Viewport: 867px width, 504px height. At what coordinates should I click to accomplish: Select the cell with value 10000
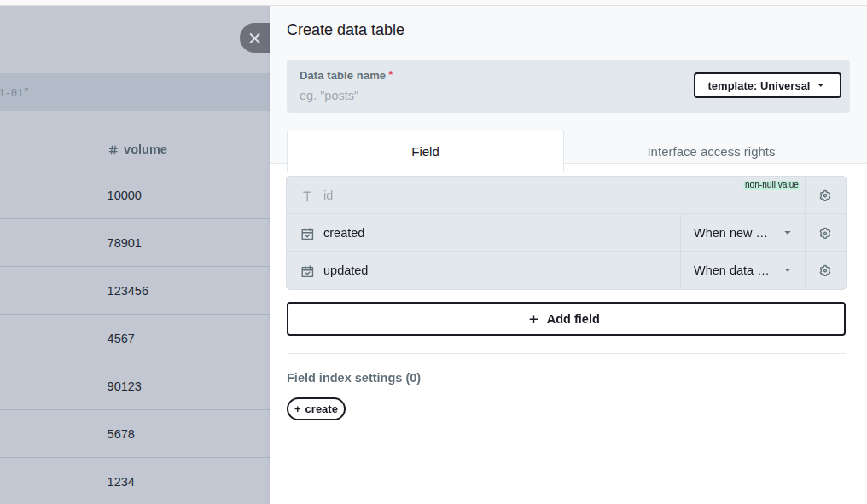(x=125, y=195)
